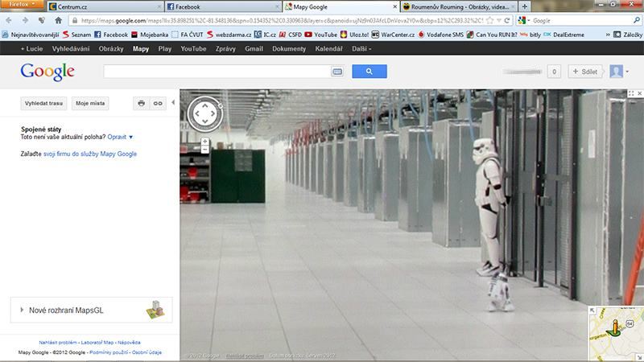Screen dimensions: 644x362
Task: Open the Seznam bookmark
Action: pos(76,35)
